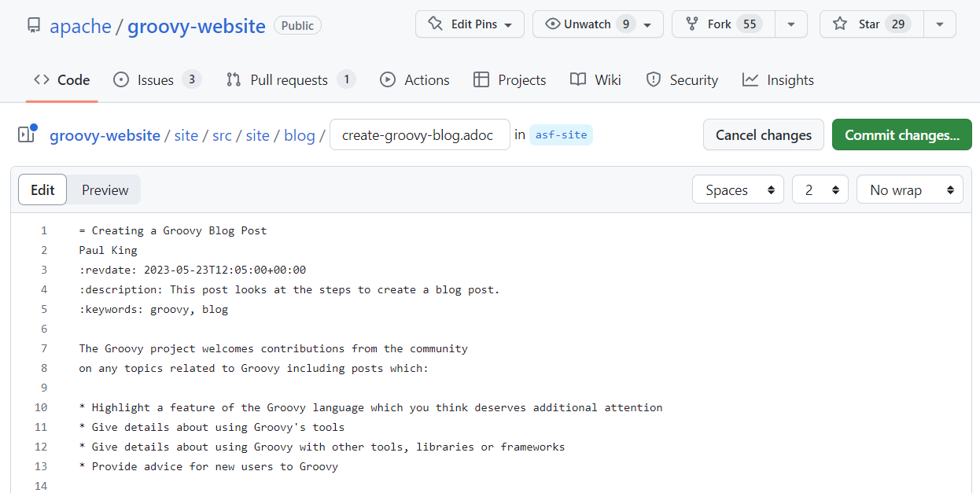Click the filename field create-groovy-blog.adoc
Screen dimensions: 980x493
(419, 134)
